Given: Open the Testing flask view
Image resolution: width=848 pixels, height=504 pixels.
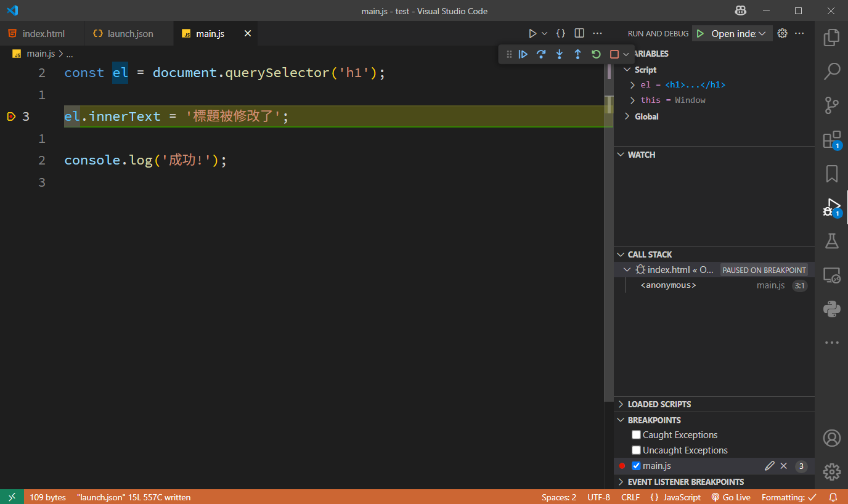Looking at the screenshot, I should [x=832, y=241].
